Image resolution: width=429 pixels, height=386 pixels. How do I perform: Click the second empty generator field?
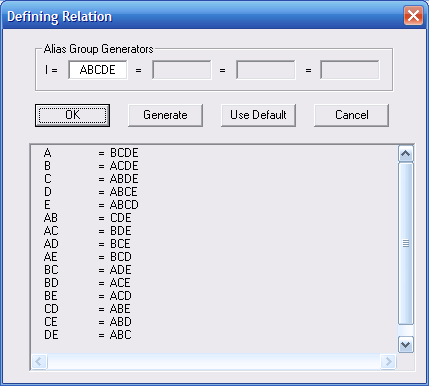(x=182, y=70)
